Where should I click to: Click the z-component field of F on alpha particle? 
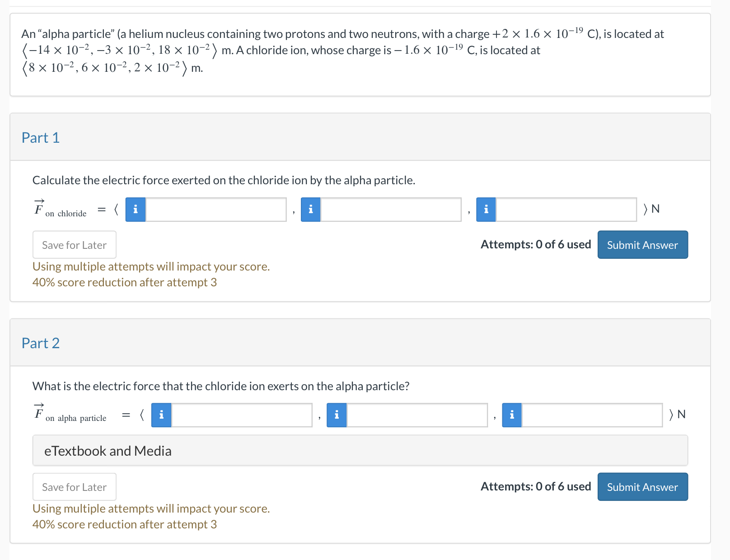click(592, 415)
